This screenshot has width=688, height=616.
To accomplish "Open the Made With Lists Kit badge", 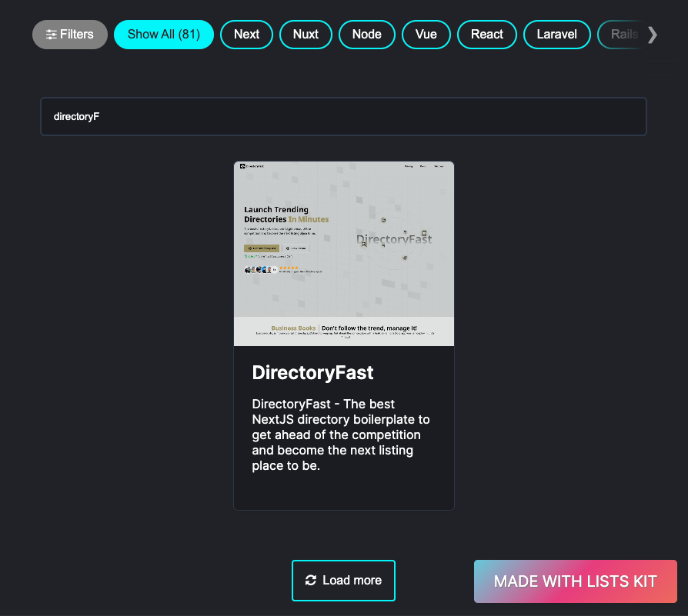I will coord(575,581).
